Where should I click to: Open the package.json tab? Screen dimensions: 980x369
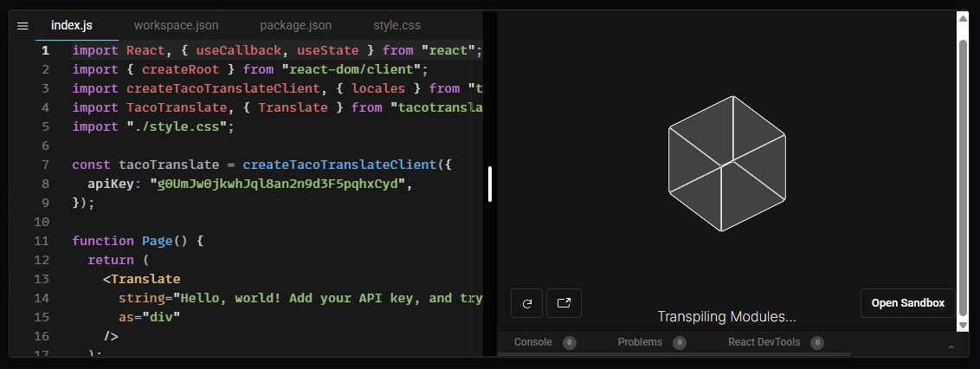[295, 26]
